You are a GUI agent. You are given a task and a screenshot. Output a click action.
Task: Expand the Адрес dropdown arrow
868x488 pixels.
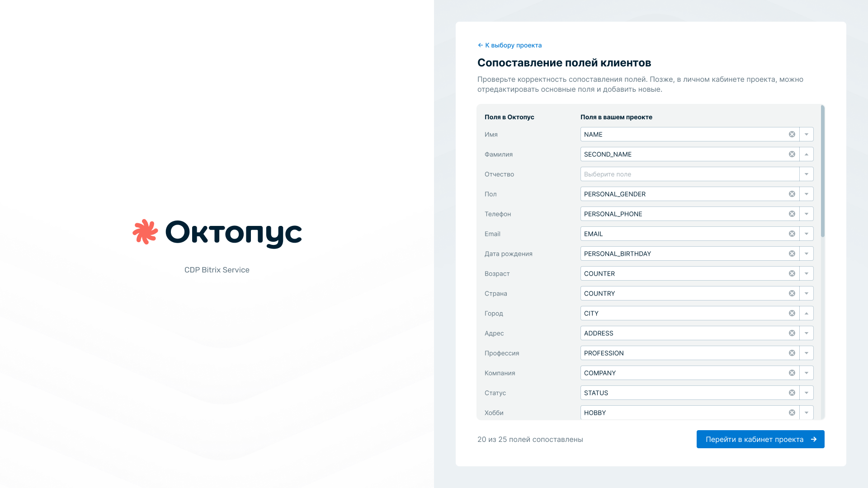coord(807,333)
